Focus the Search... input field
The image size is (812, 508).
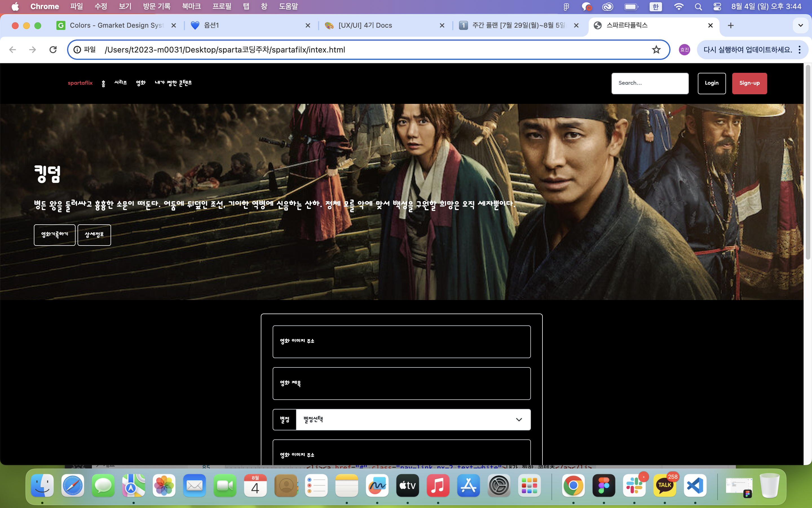pyautogui.click(x=650, y=83)
